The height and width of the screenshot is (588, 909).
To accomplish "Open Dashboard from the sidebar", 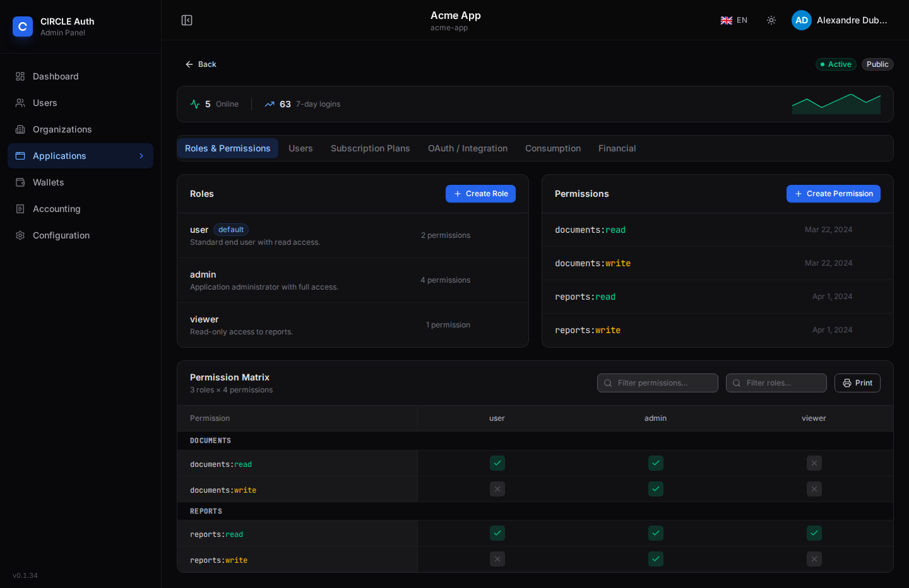I will [x=80, y=76].
